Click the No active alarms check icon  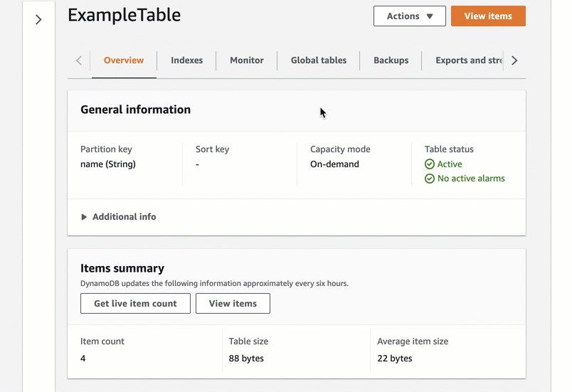pyautogui.click(x=430, y=179)
